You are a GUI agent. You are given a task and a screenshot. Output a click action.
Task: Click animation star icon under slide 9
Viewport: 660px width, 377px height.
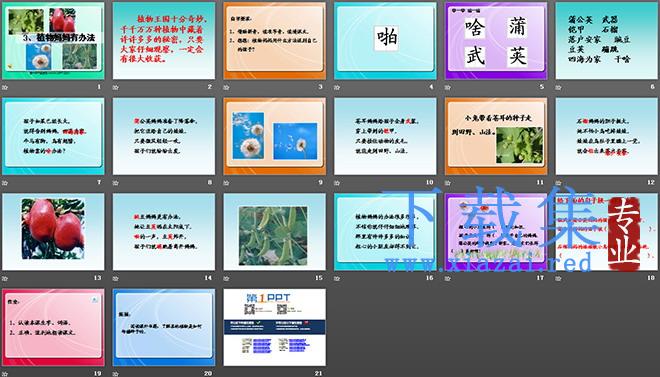coord(226,183)
